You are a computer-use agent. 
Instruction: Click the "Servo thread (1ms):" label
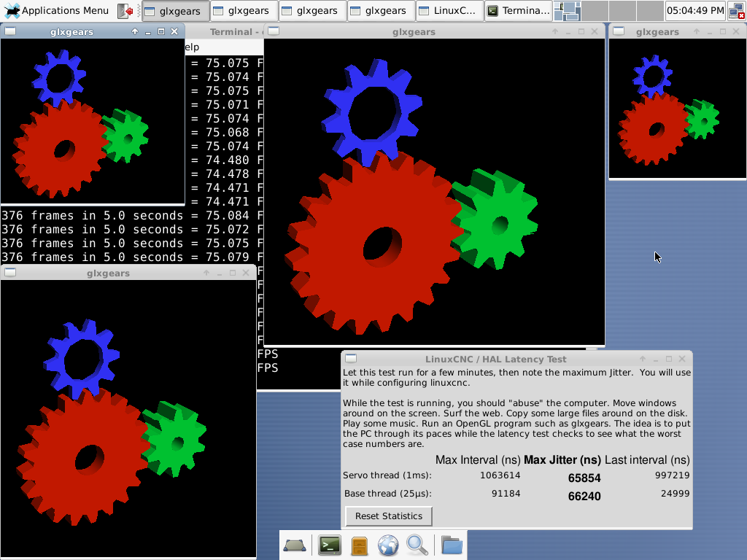[387, 475]
